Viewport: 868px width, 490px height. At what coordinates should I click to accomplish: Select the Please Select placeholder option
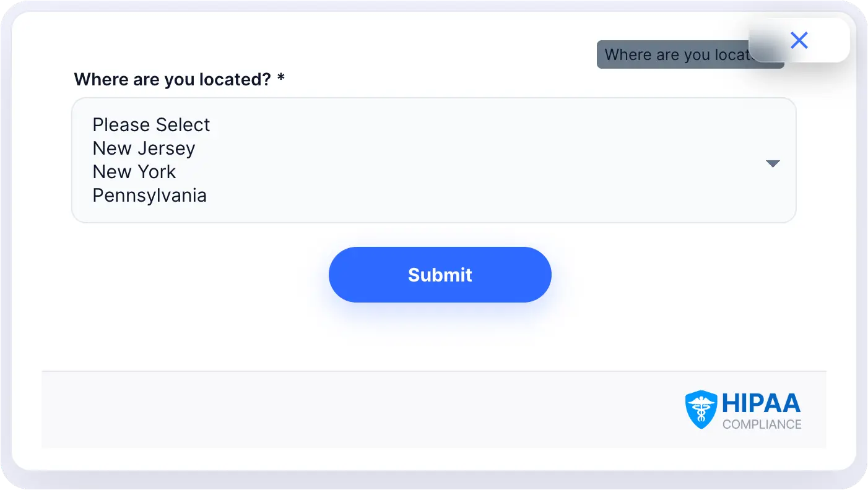click(x=151, y=125)
